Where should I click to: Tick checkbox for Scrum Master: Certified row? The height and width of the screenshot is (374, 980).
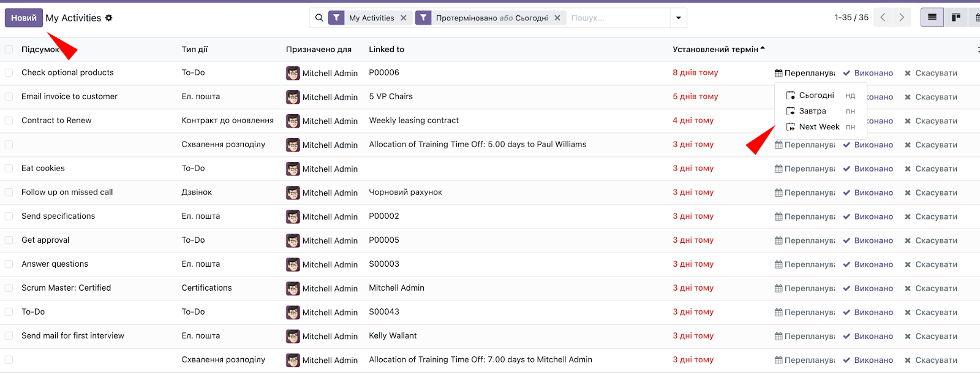coord(9,288)
